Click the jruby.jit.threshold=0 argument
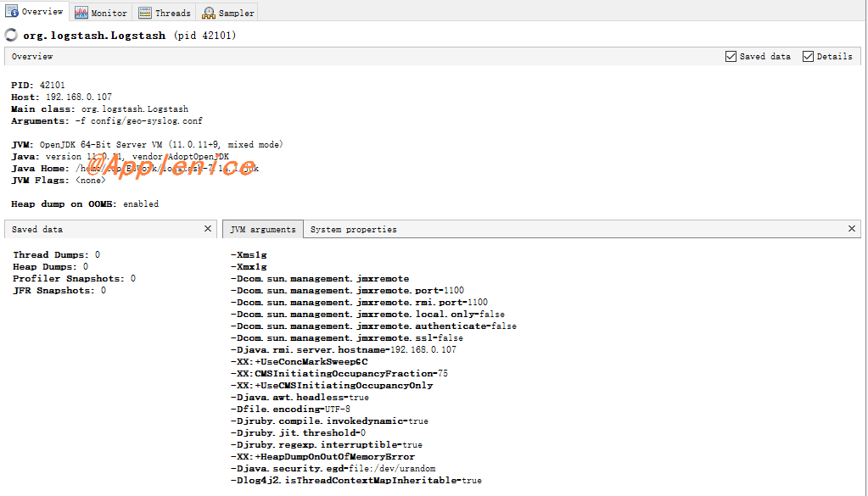 point(298,433)
